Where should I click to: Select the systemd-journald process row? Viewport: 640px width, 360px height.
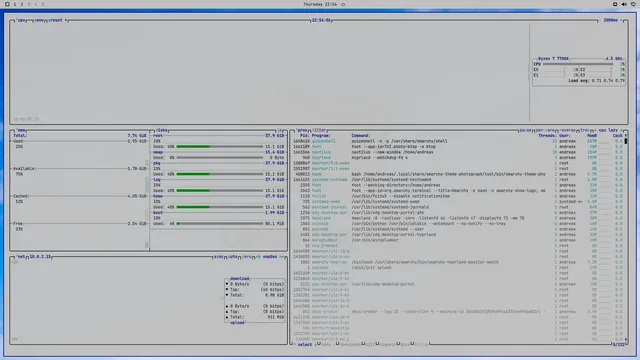coord(457,207)
